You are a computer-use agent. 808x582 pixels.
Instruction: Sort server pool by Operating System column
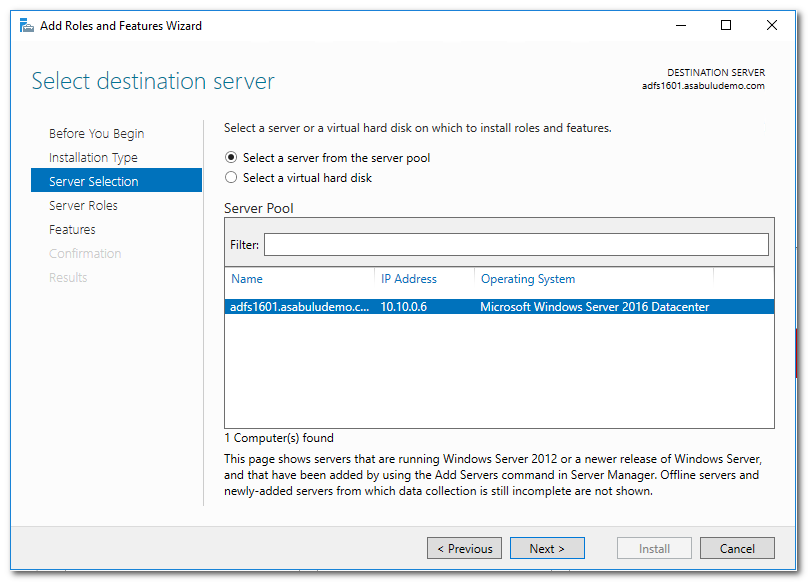(x=528, y=279)
